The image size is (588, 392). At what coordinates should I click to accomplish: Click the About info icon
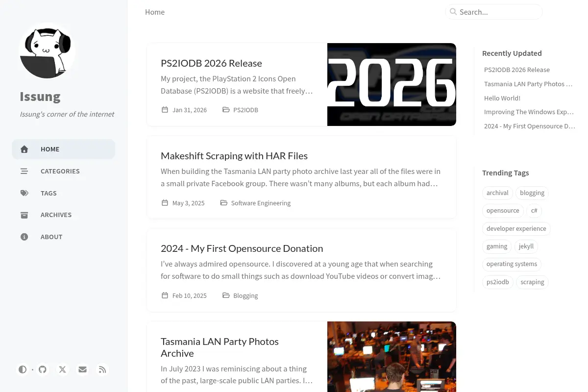[24, 237]
